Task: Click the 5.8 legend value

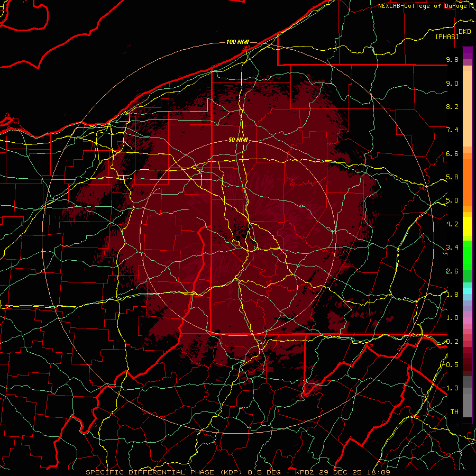Action: pyautogui.click(x=452, y=177)
